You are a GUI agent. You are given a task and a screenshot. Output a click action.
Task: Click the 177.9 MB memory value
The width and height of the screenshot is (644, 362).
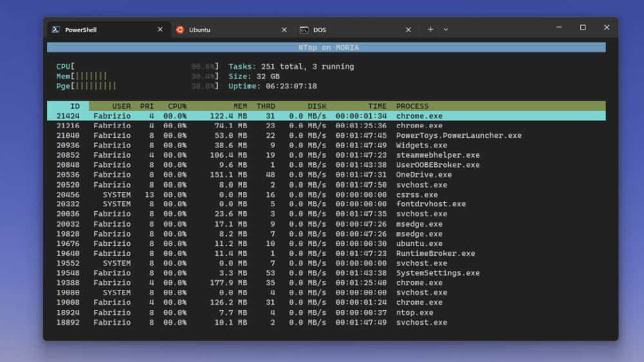pyautogui.click(x=229, y=283)
